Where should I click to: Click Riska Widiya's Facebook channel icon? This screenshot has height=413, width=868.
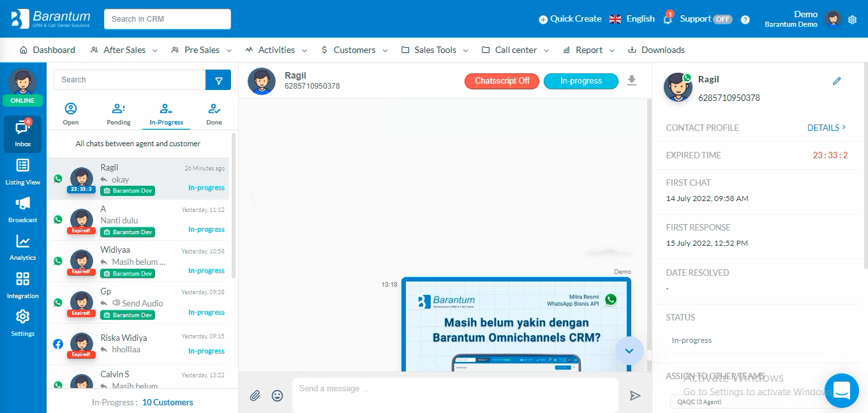(x=58, y=344)
